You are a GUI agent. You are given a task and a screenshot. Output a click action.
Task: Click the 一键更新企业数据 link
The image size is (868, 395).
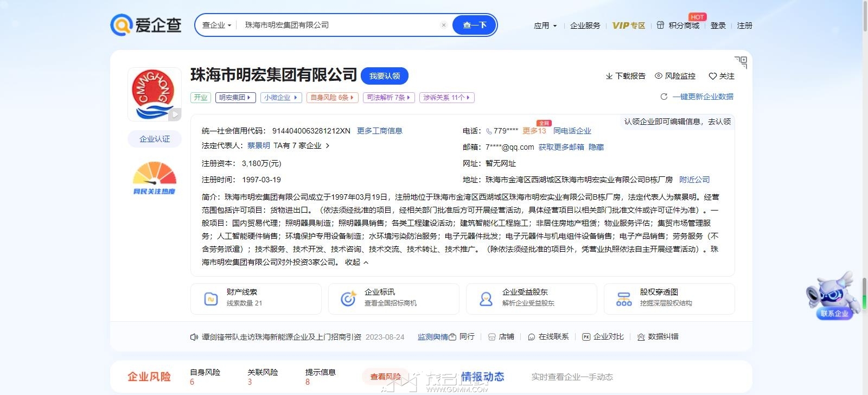pyautogui.click(x=703, y=97)
